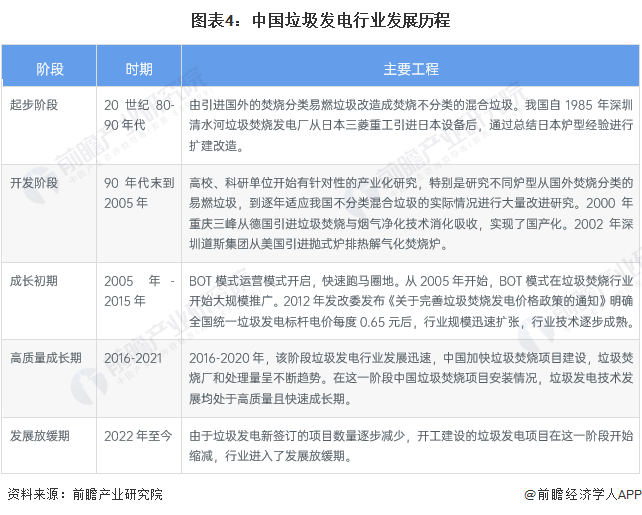The height and width of the screenshot is (515, 642).
Task: Click the 高质量成长期 description starting 2016-2020年
Action: (410, 377)
